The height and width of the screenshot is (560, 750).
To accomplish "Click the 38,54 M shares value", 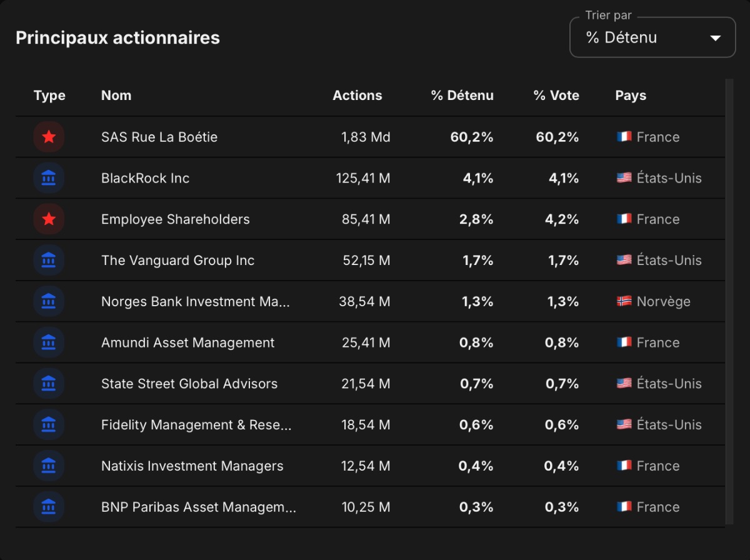I will pos(365,302).
